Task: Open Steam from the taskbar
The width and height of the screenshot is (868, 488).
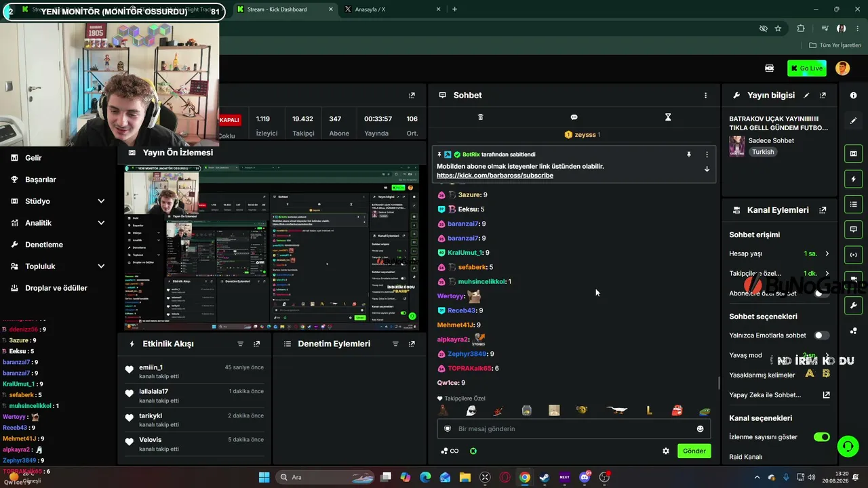Action: tap(544, 477)
